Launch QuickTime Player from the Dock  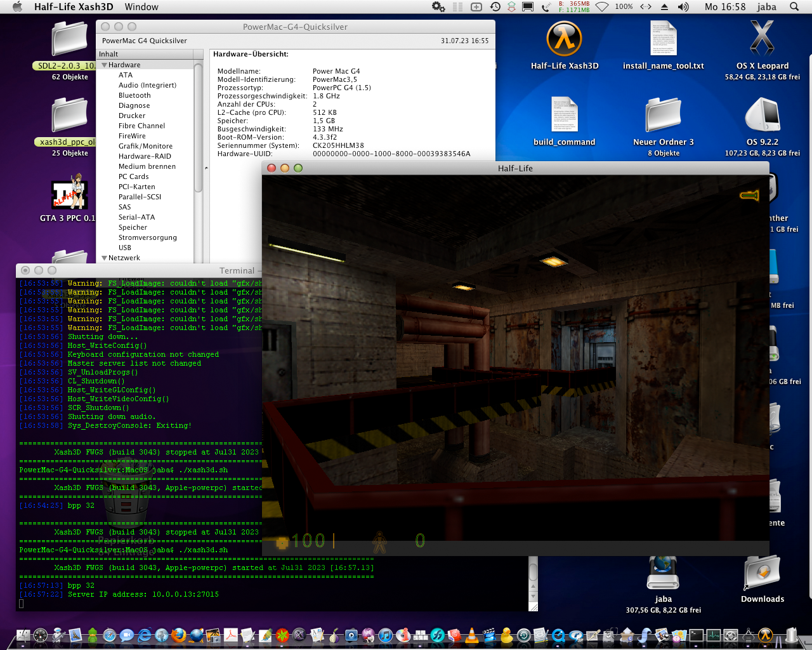click(x=558, y=635)
